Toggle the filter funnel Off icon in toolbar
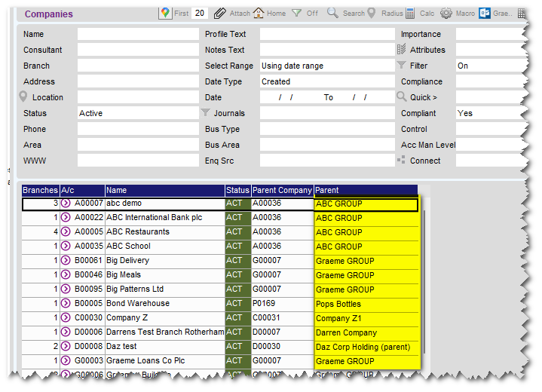Image resolution: width=542 pixels, height=392 pixels. pyautogui.click(x=296, y=13)
